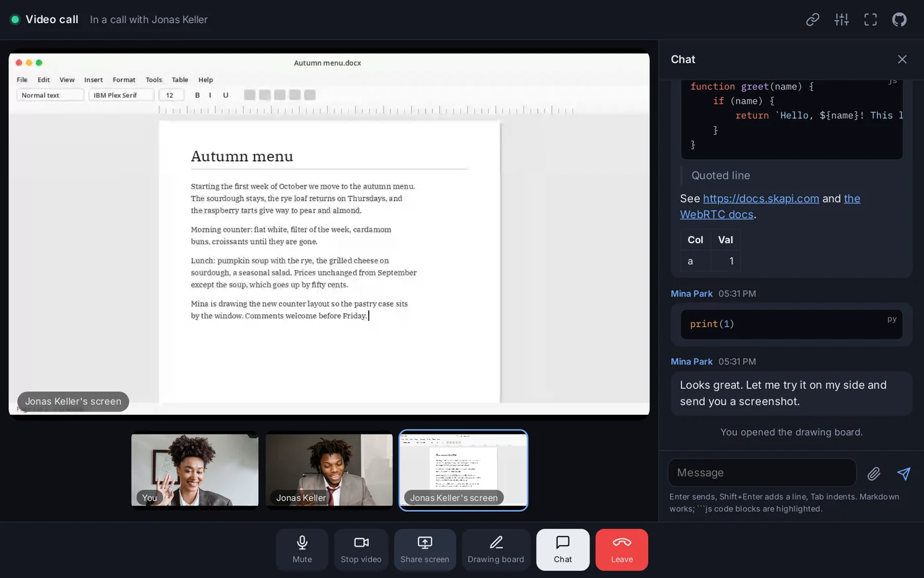Click the 'Col' table header

696,240
